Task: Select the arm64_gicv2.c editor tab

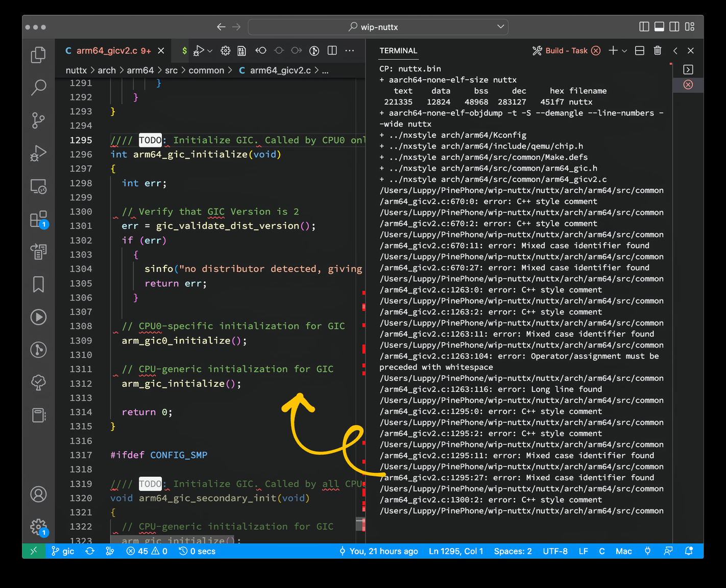Action: (107, 51)
